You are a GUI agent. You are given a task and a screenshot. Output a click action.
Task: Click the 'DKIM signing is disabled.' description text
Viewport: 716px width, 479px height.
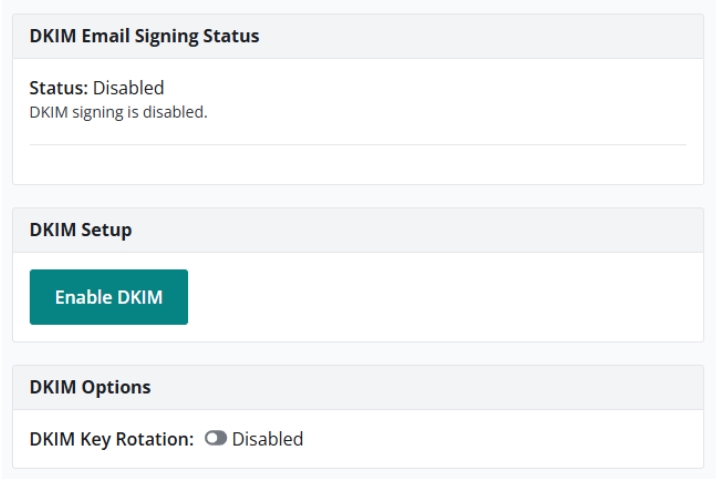(x=118, y=111)
